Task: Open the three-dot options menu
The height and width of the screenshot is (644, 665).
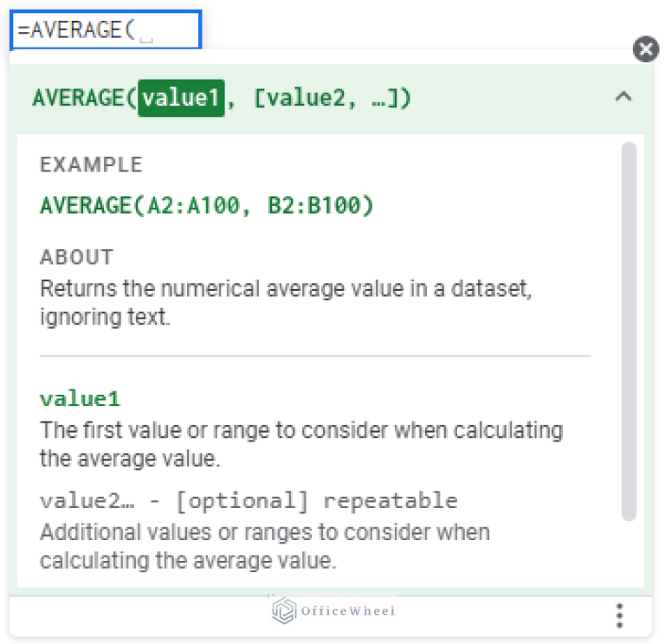Action: 619,615
